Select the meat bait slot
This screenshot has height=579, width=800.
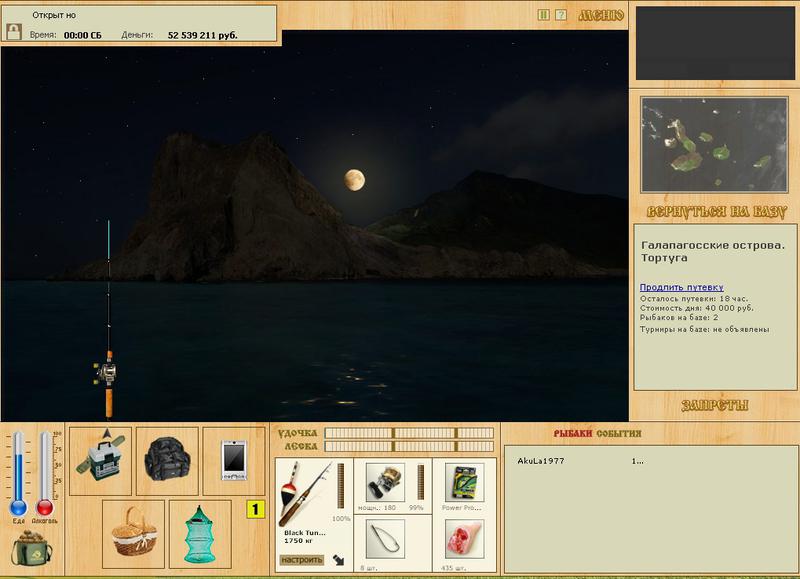coord(464,540)
